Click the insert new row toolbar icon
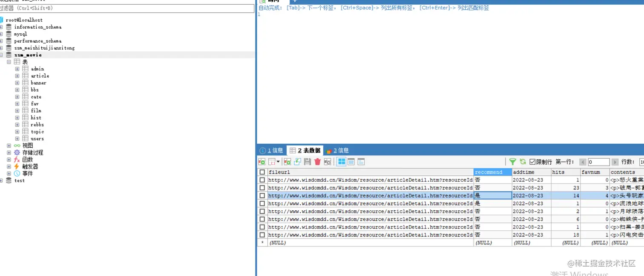644x276 pixels. (x=287, y=162)
